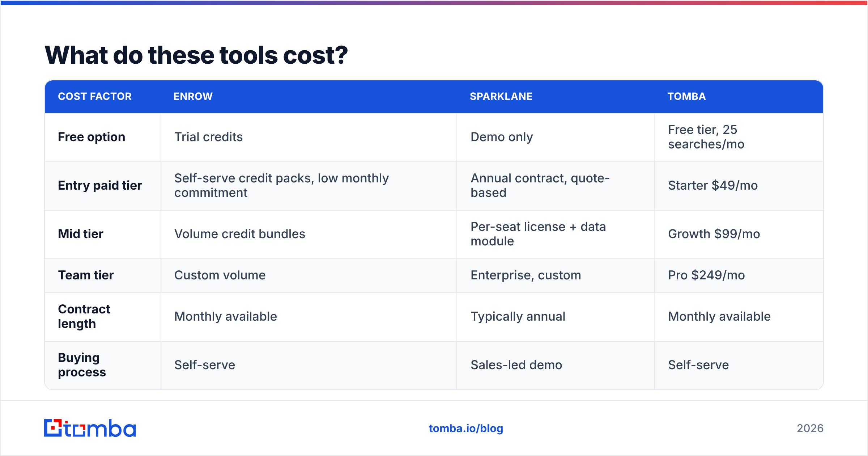Screen dimensions: 868x456
Task: Click the 'Free option' row label
Action: pyautogui.click(x=92, y=137)
